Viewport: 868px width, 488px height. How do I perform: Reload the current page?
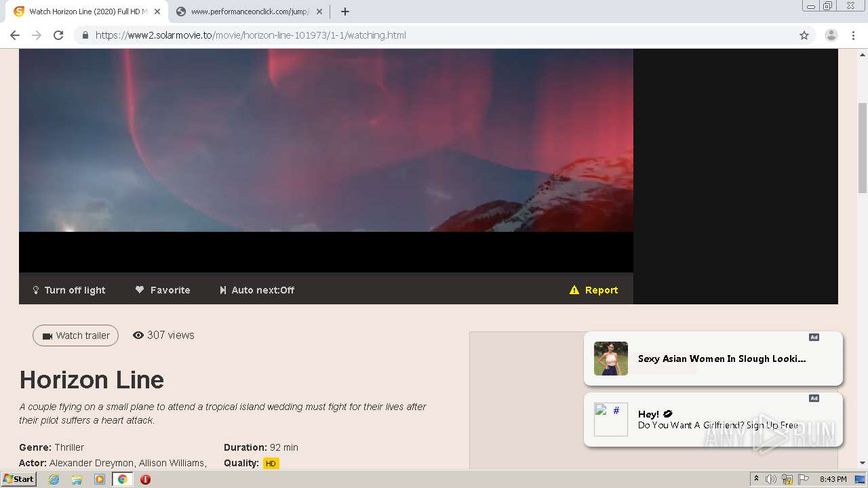tap(58, 35)
